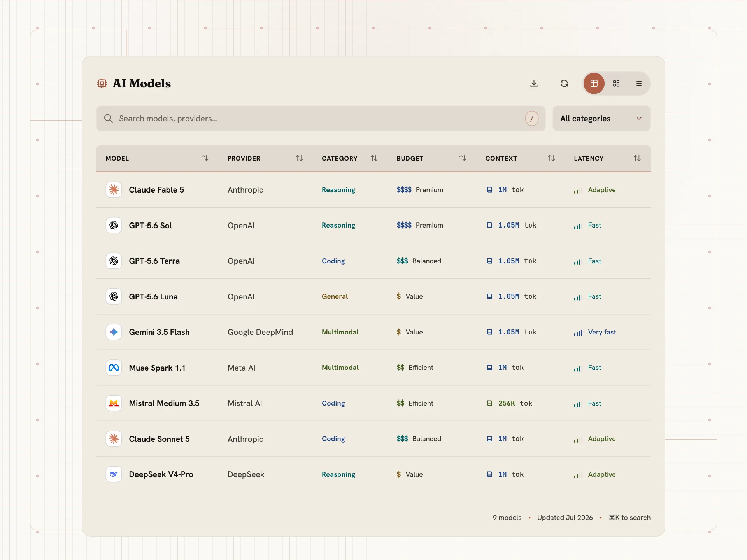Click the GPT-5.6 Sol logo icon
Screen dimensions: 747x560
click(x=114, y=225)
